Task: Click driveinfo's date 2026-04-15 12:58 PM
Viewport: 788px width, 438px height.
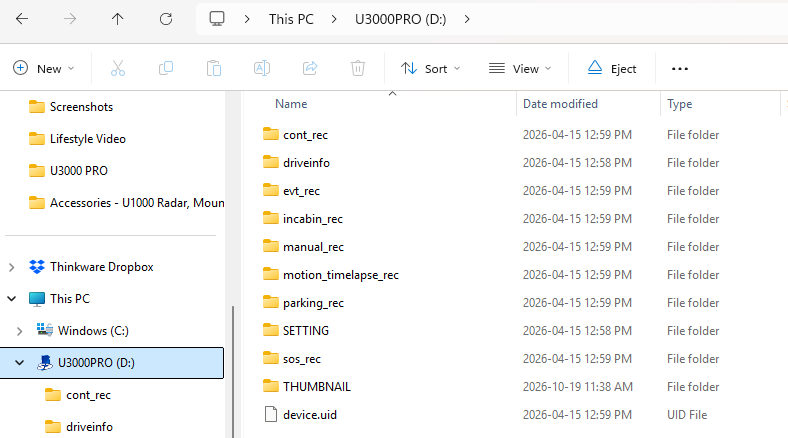Action: tap(577, 163)
